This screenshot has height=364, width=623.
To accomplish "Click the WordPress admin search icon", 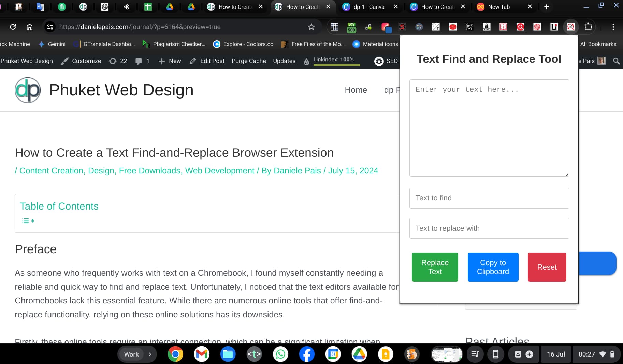I will click(x=616, y=61).
